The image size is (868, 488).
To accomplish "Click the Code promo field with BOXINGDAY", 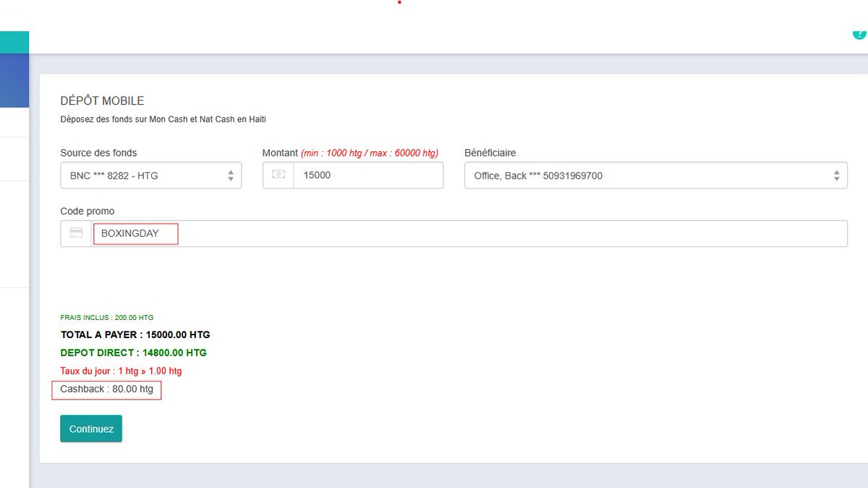I will 469,234.
